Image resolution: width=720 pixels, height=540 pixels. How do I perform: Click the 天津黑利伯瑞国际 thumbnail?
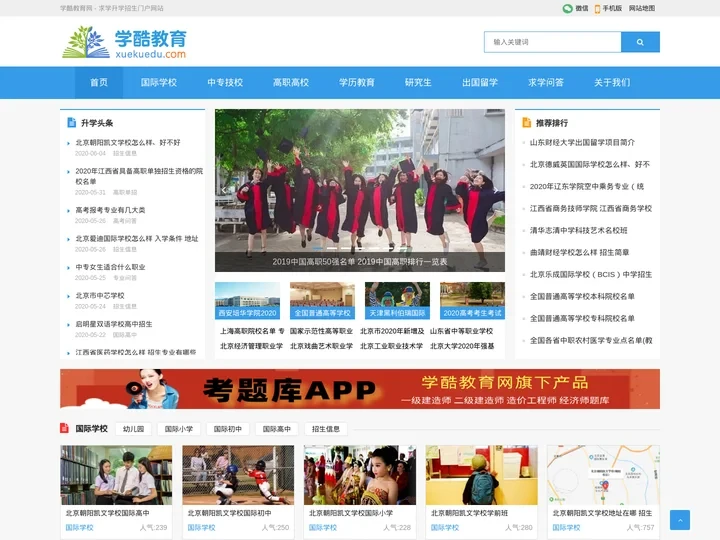(397, 300)
